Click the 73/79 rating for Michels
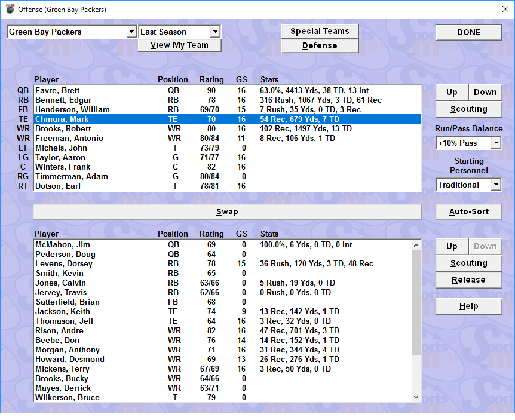This screenshot has height=420, width=515. pyautogui.click(x=210, y=148)
